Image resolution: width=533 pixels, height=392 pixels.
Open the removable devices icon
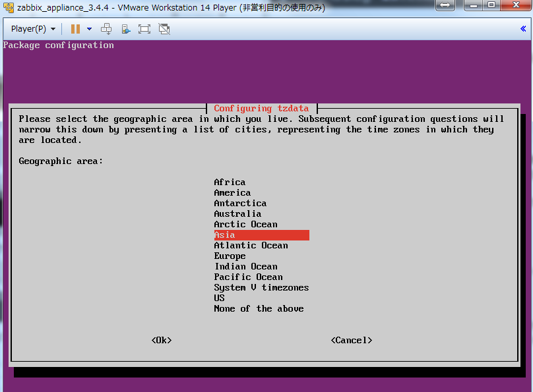[126, 29]
